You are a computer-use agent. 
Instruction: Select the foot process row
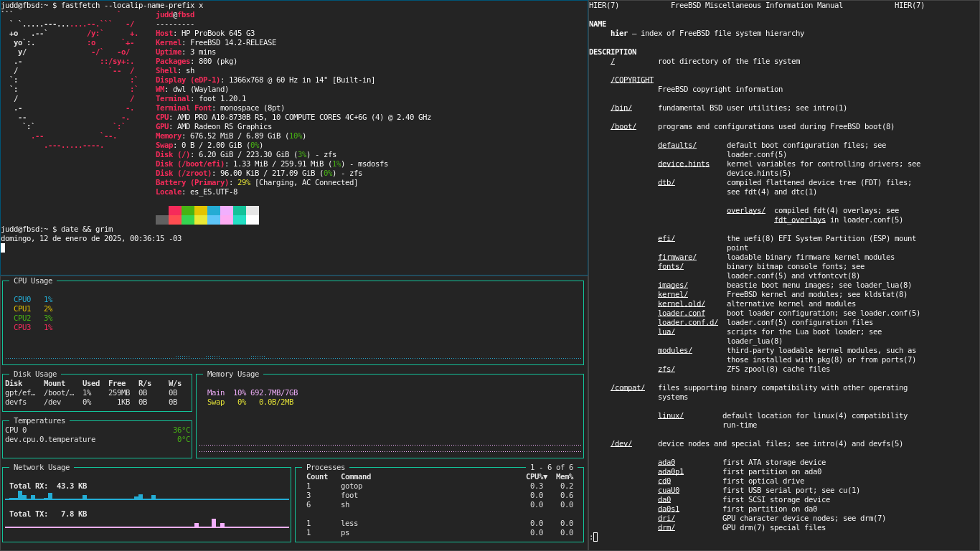click(440, 495)
